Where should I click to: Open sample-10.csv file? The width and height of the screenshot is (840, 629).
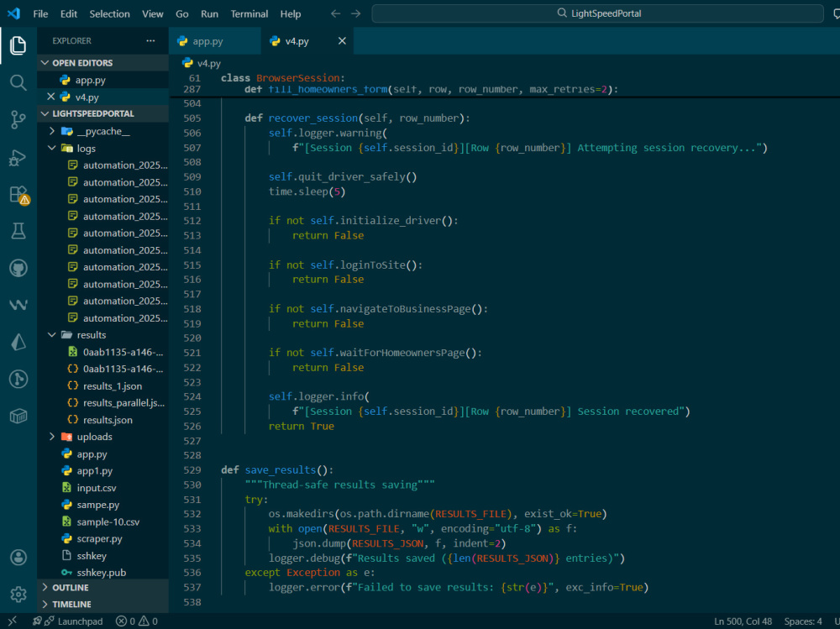[x=102, y=522]
